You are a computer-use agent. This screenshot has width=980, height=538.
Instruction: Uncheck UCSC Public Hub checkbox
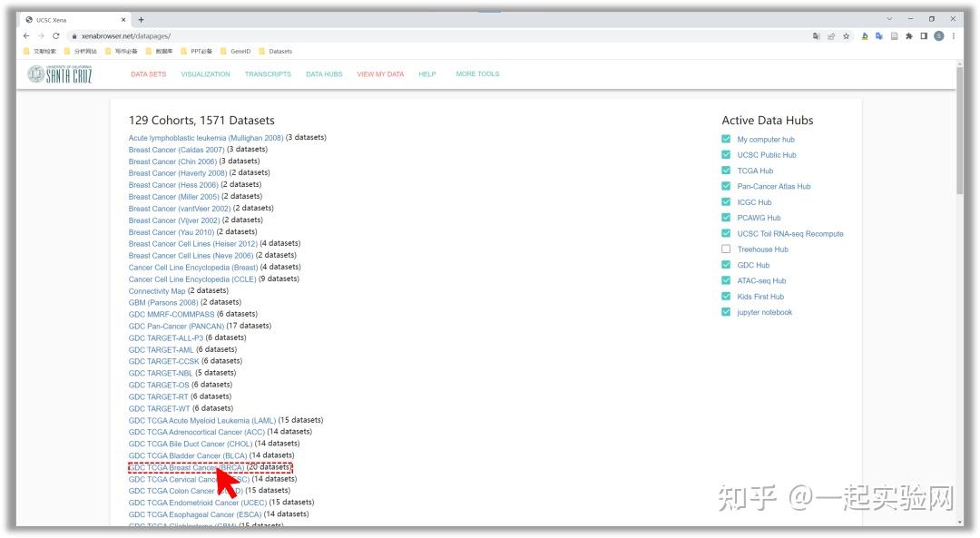coord(726,154)
